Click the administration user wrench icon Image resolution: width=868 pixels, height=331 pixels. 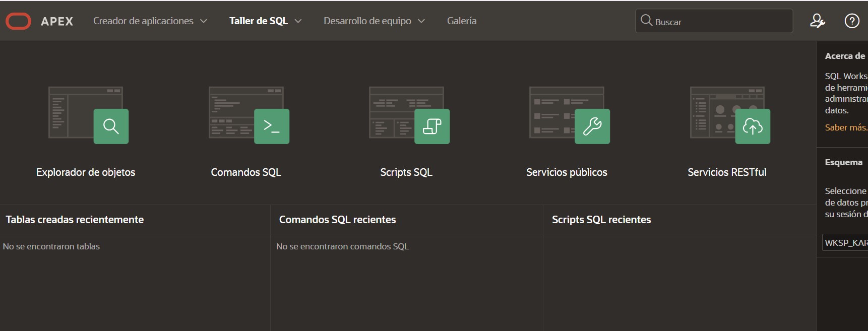pyautogui.click(x=817, y=21)
